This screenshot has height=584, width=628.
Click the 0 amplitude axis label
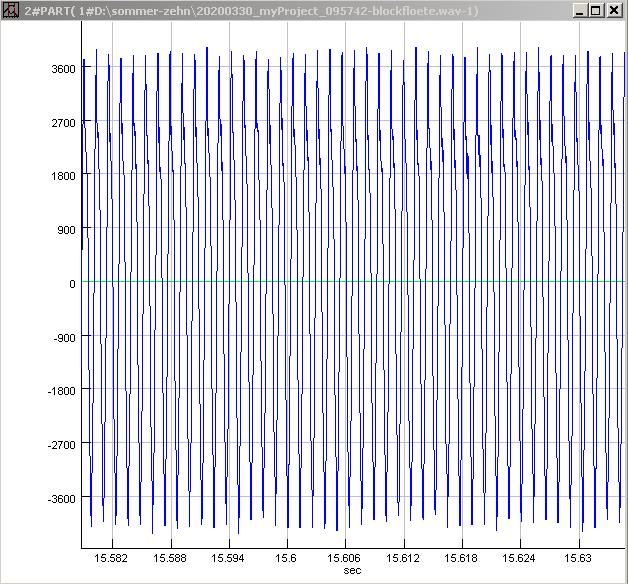tap(72, 284)
